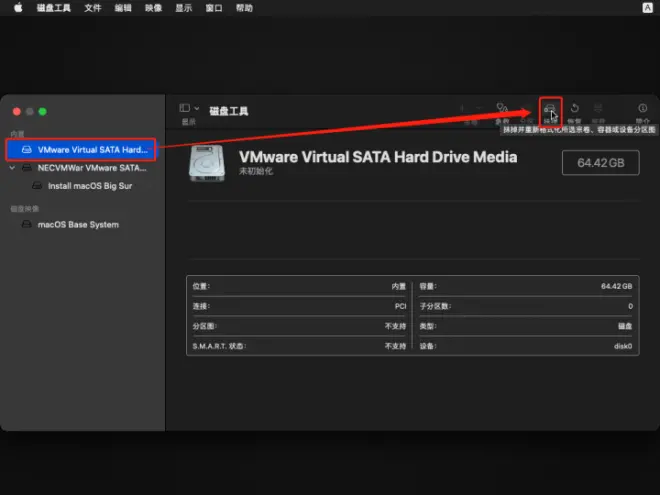
Task: Click the 未初始化 status text
Action: coord(256,171)
